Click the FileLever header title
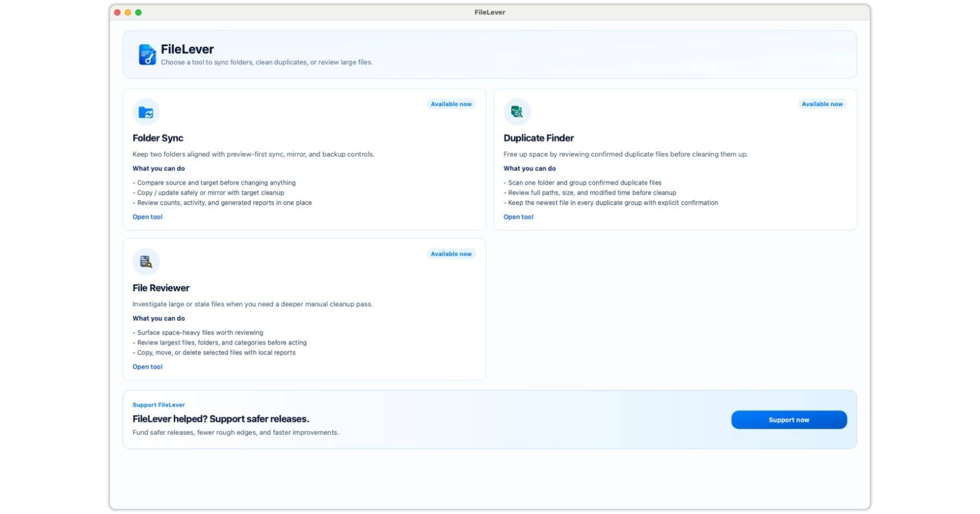 click(187, 49)
